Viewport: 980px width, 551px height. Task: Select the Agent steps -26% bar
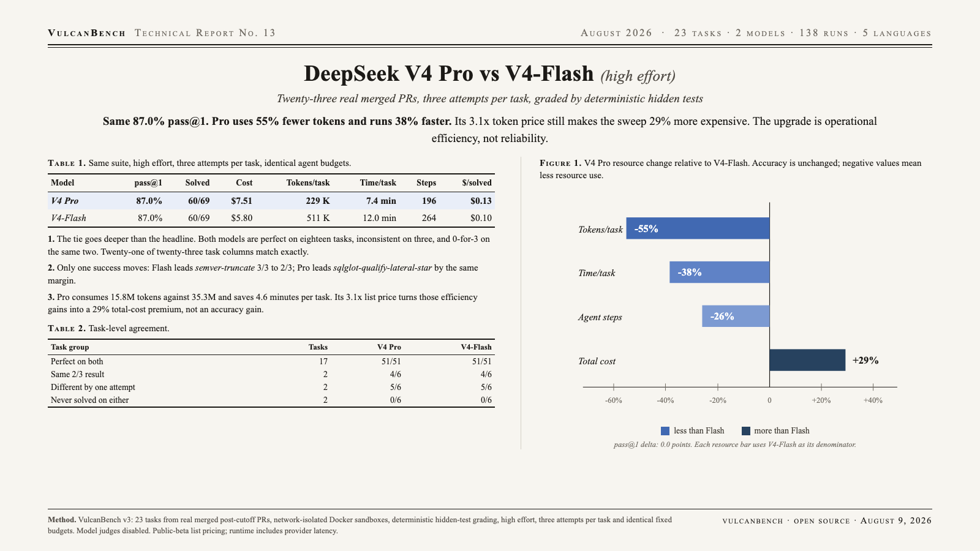(x=736, y=317)
